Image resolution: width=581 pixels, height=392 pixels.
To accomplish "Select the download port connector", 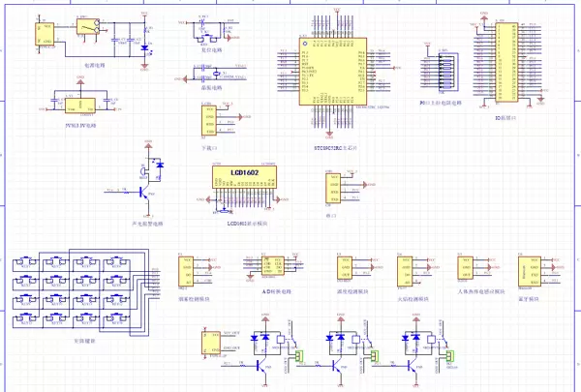I will point(207,123).
